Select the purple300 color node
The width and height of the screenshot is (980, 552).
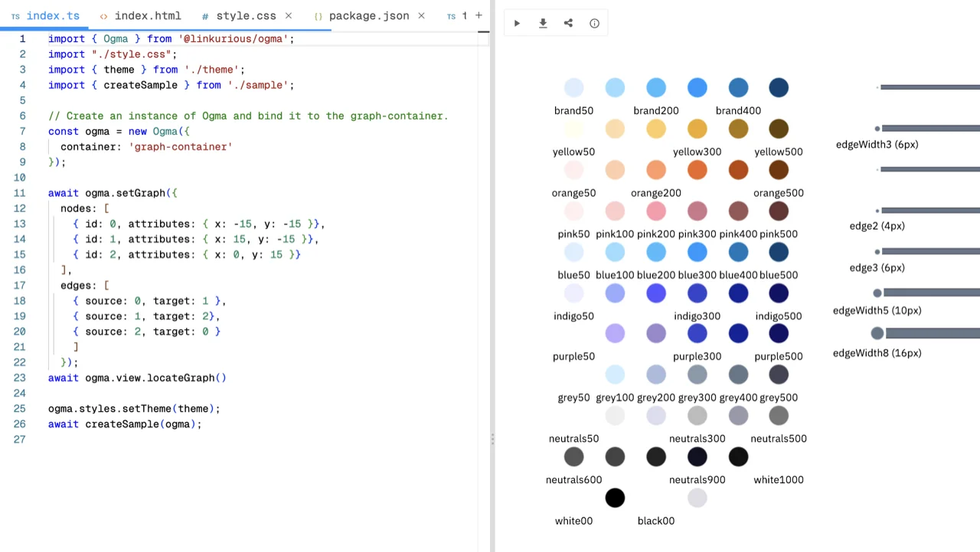[697, 333]
